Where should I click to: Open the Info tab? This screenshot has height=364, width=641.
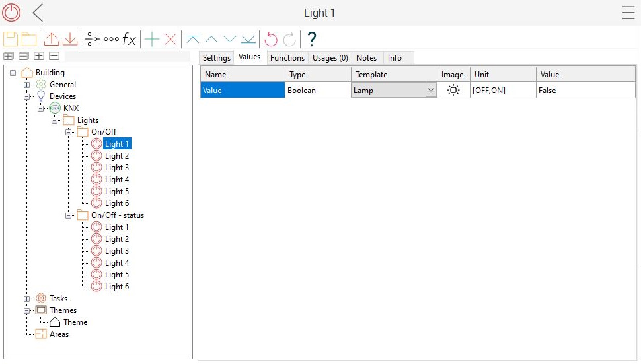point(395,58)
